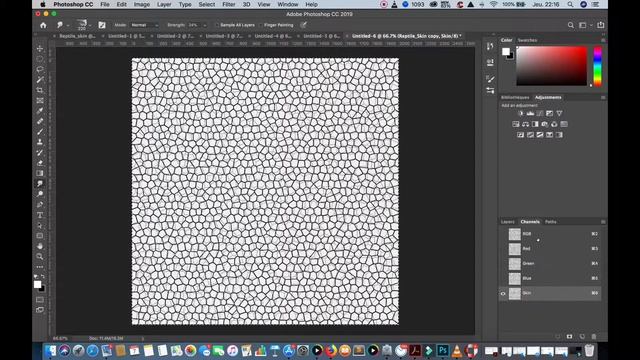Show the Green channel visibility
640x360 pixels.
(x=503, y=264)
